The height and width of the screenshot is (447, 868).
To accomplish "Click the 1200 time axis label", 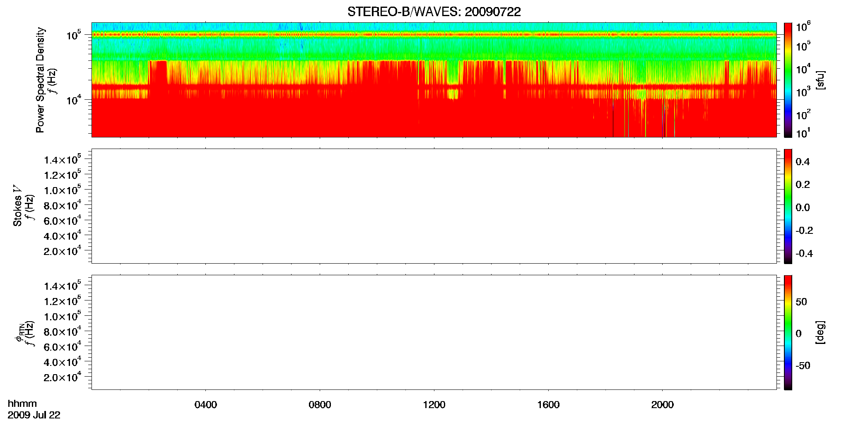I will click(434, 405).
